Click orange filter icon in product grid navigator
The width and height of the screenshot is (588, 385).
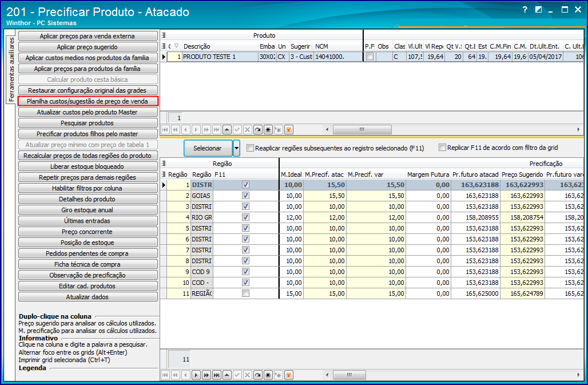[x=288, y=130]
